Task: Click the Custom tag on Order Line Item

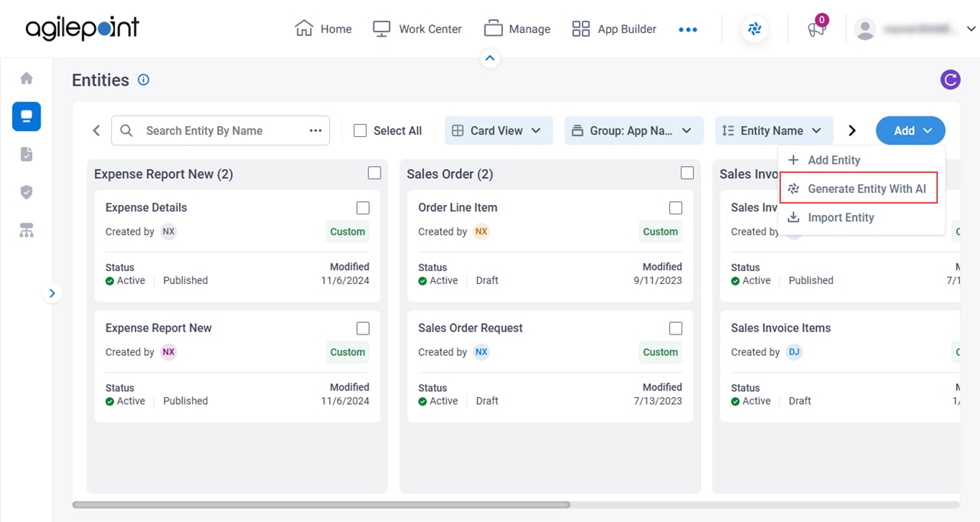Action: pyautogui.click(x=660, y=232)
